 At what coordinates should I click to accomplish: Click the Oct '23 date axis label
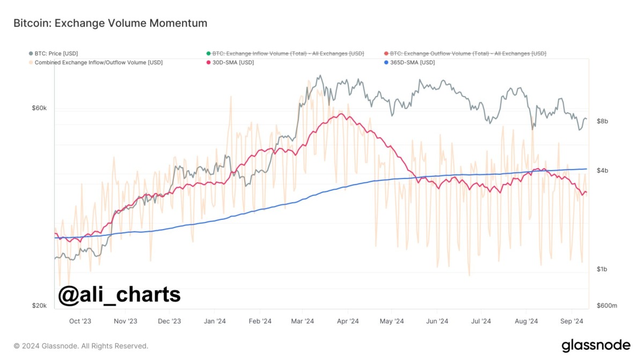80,321
